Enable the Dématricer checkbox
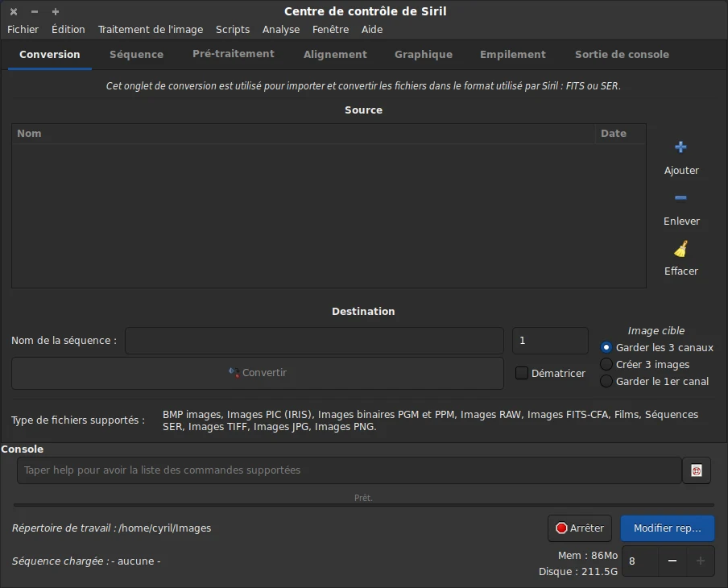 pos(522,373)
